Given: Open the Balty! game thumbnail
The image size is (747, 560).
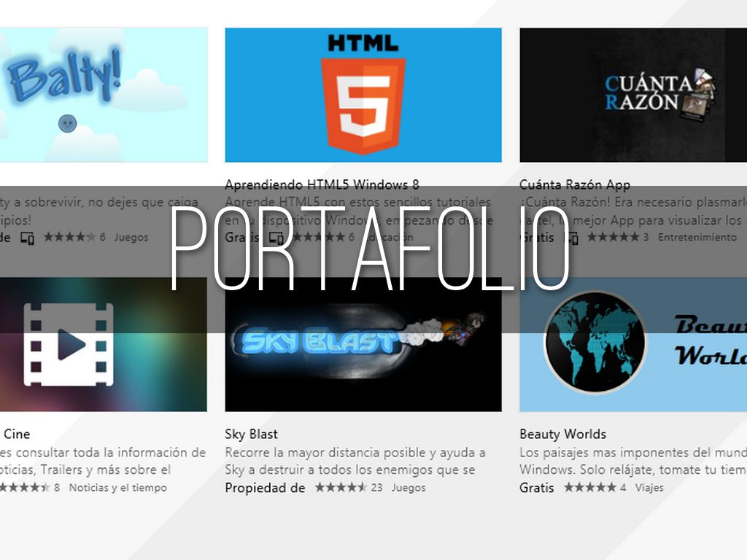Looking at the screenshot, I should pos(102,95).
